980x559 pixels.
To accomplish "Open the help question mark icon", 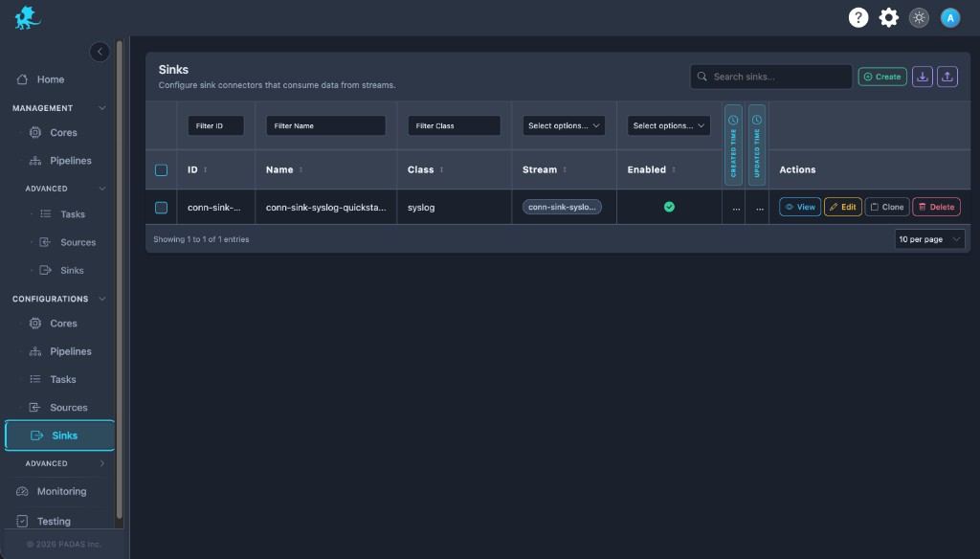I will tap(858, 17).
